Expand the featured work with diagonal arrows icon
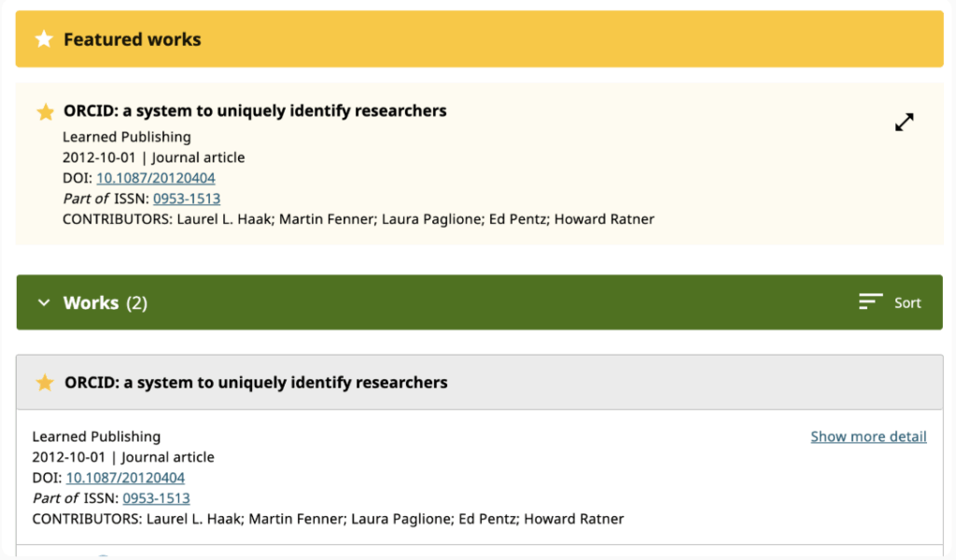 (x=904, y=122)
